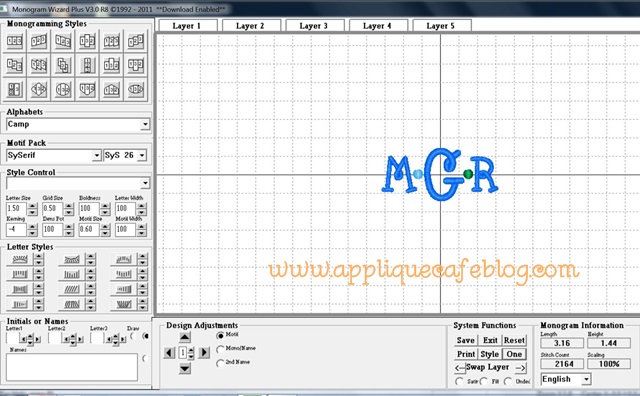Switch to the Layer 2 tab
The height and width of the screenshot is (396, 640).
click(251, 25)
